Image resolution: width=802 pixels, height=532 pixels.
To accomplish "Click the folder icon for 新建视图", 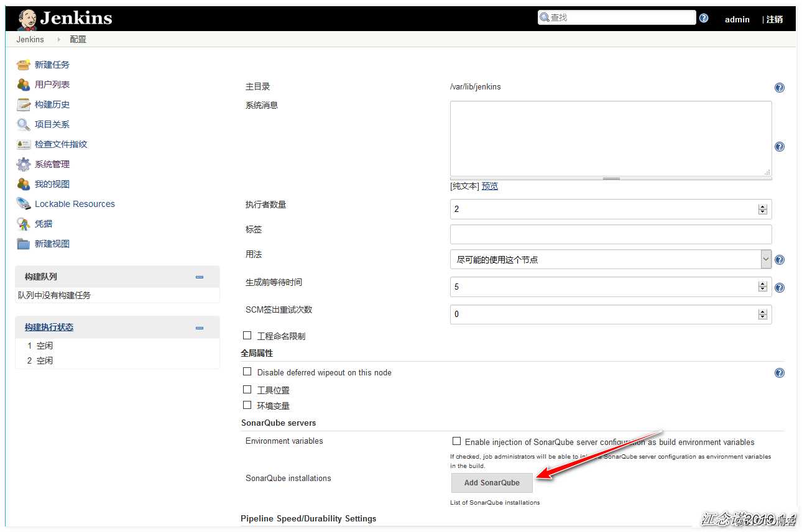I will pyautogui.click(x=24, y=244).
